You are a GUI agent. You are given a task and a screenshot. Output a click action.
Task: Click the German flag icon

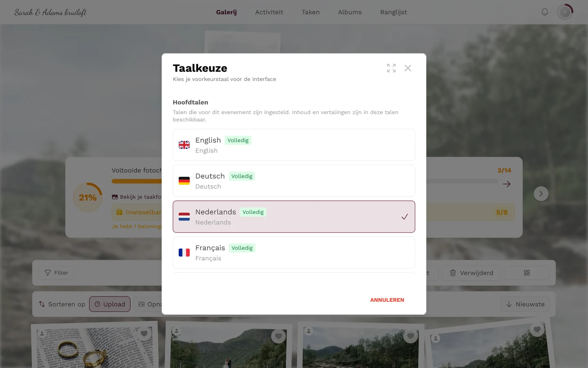pyautogui.click(x=184, y=181)
